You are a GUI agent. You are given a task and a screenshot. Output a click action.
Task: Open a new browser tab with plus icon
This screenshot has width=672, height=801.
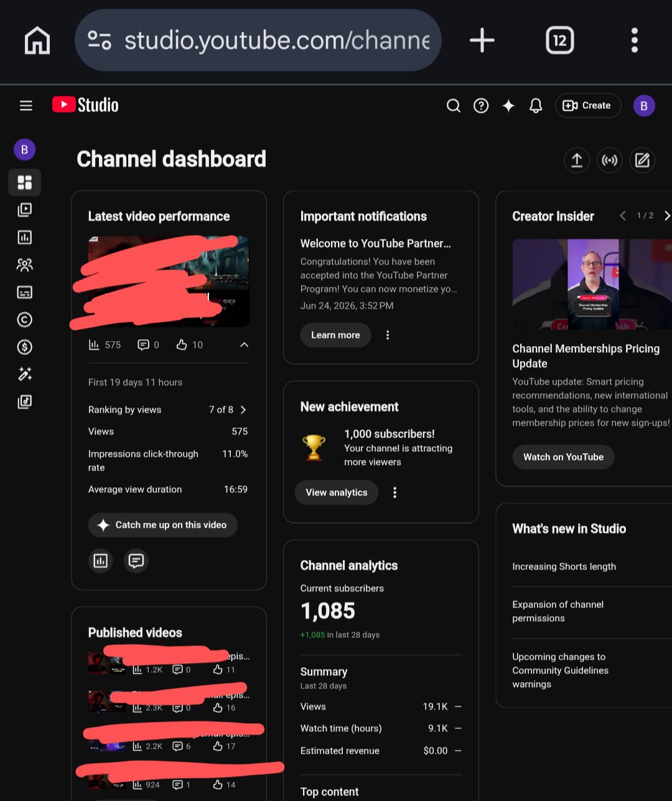482,40
